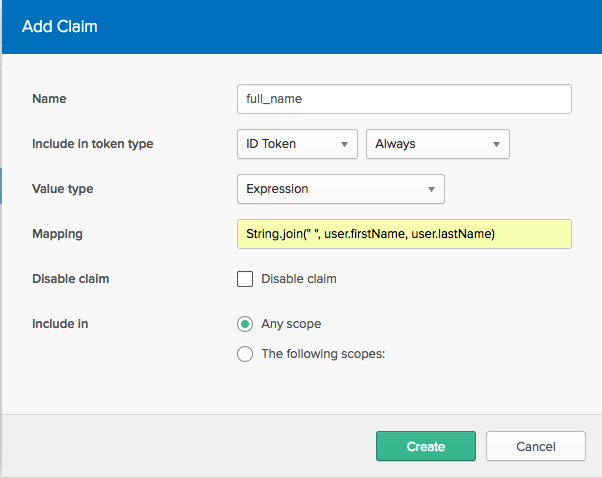Open the Always inclusion dropdown
Viewport: 602px width, 478px height.
pos(438,144)
